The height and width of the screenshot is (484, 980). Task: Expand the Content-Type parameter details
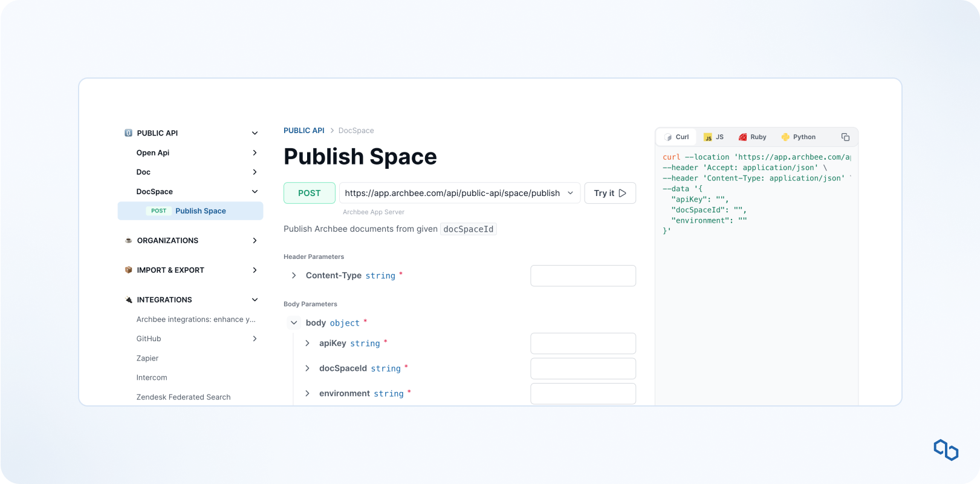point(294,276)
